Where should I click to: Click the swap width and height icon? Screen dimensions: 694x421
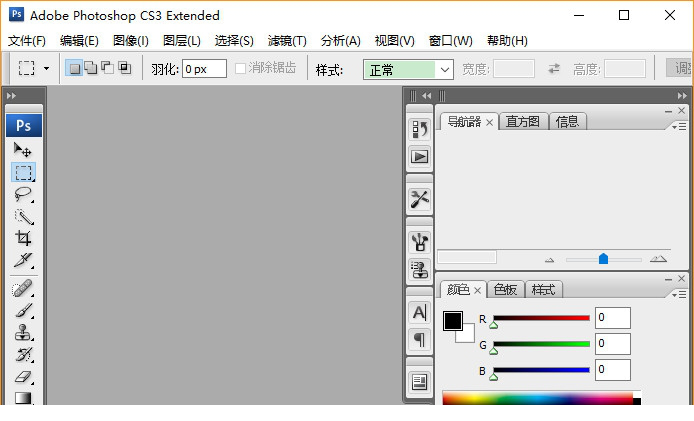coord(554,69)
